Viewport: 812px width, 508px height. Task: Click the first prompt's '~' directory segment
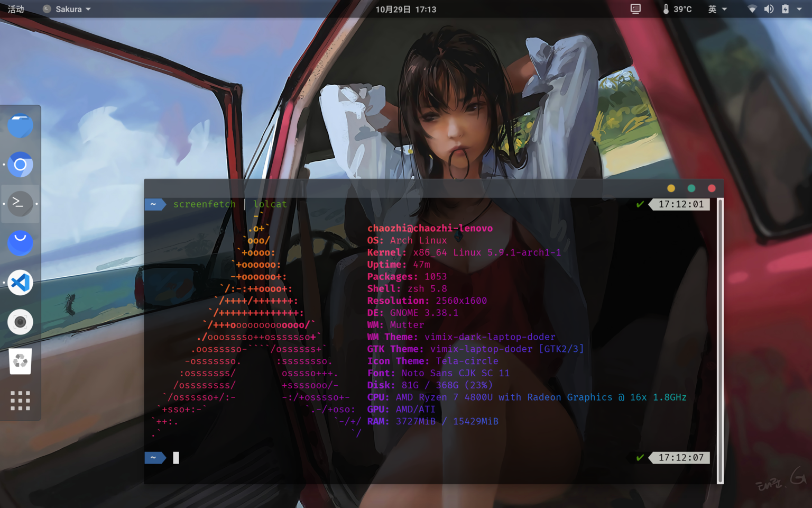[153, 204]
